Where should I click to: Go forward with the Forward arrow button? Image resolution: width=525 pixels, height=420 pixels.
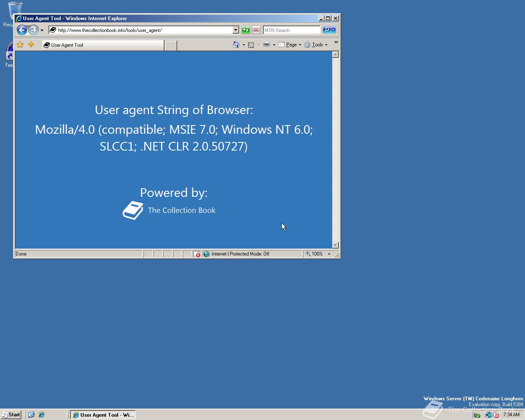(33, 30)
